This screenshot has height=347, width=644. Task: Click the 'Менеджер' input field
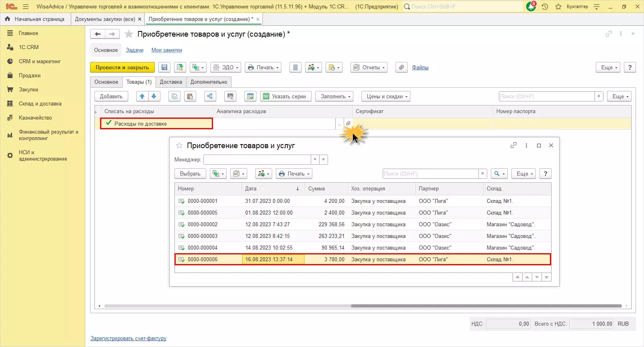tap(257, 160)
